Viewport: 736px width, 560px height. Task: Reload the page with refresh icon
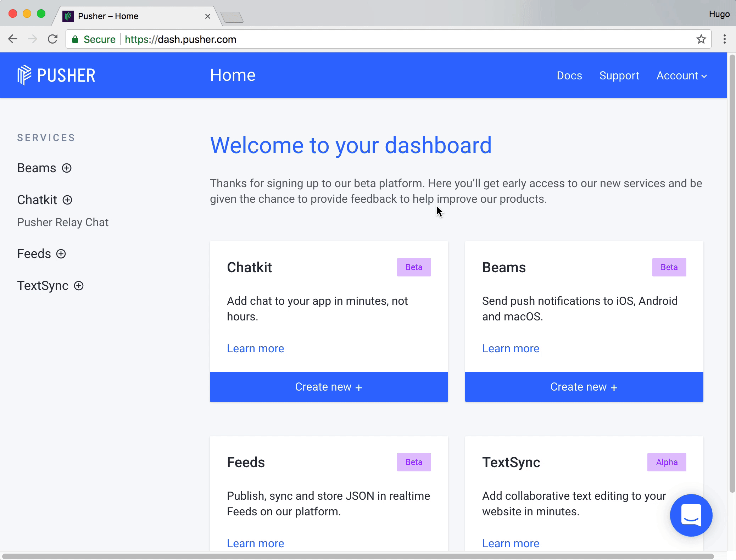[x=52, y=39]
